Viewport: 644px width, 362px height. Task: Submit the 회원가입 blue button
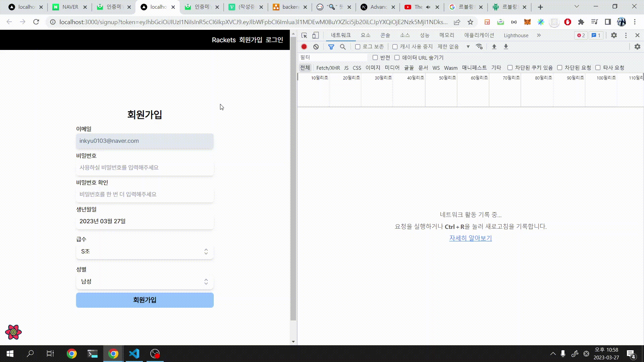click(145, 300)
